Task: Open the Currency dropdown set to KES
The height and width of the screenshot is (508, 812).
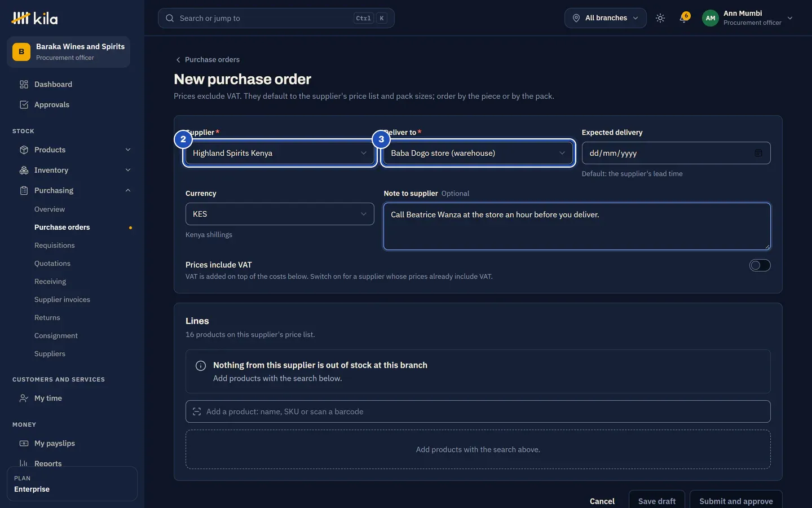Action: coord(280,214)
